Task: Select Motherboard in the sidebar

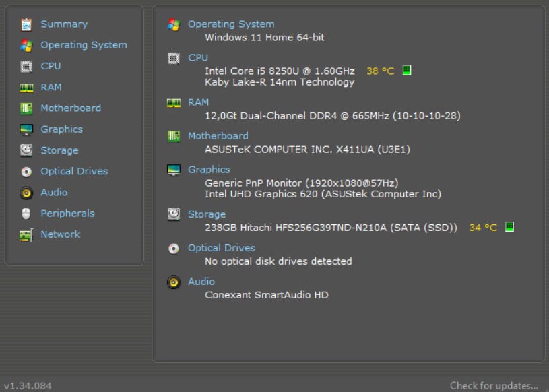Action: (x=71, y=108)
